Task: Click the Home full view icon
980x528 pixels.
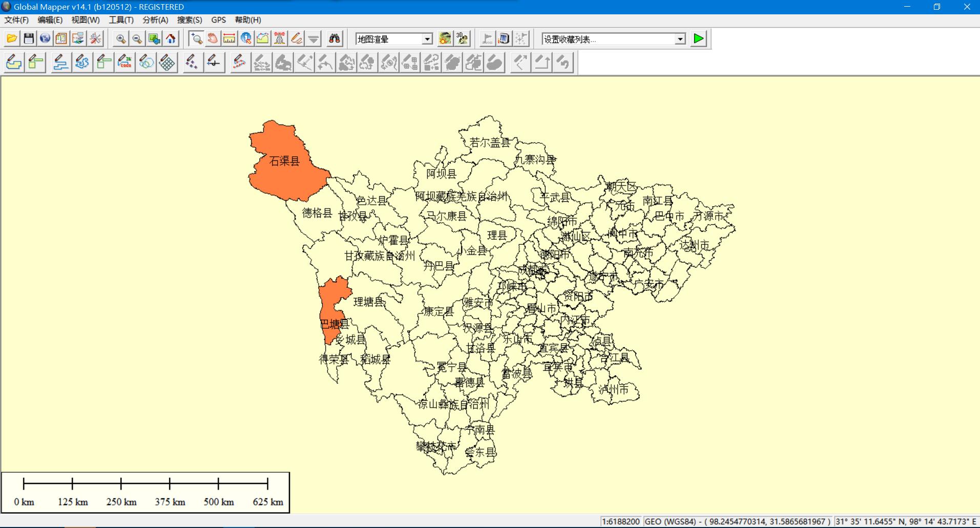Action: [x=171, y=39]
